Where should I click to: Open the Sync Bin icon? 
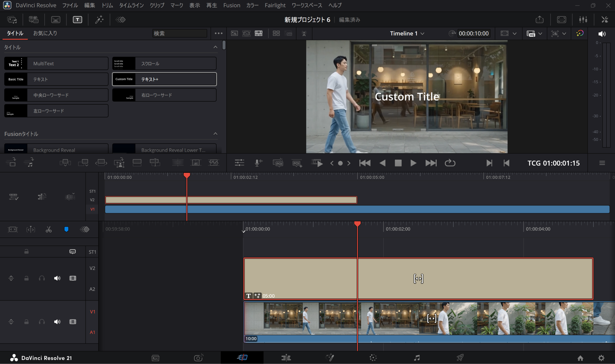[34, 20]
